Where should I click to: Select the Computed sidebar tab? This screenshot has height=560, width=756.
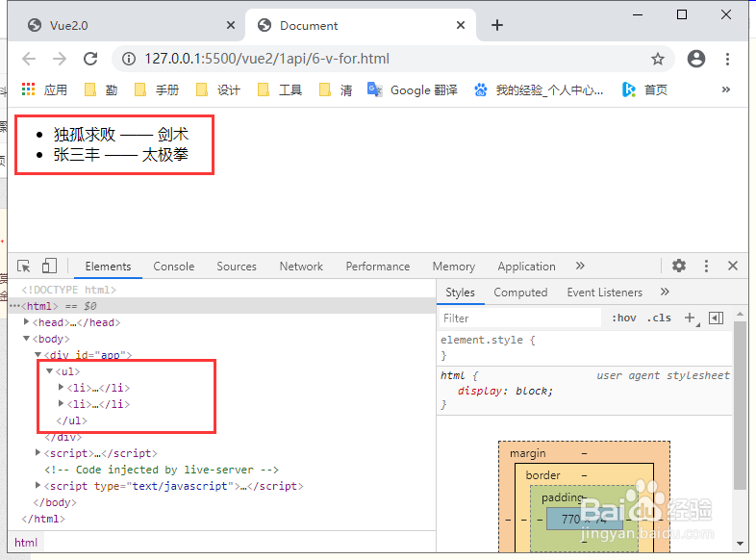click(520, 293)
